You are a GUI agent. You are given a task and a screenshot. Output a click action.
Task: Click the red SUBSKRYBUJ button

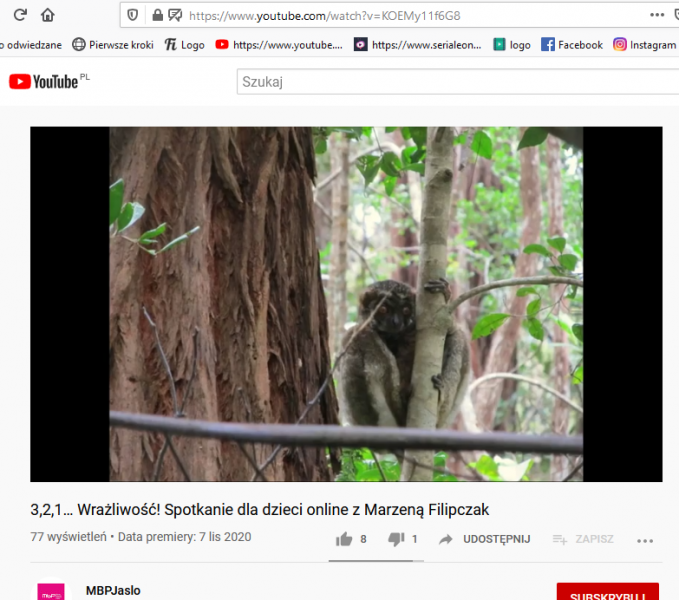[607, 591]
